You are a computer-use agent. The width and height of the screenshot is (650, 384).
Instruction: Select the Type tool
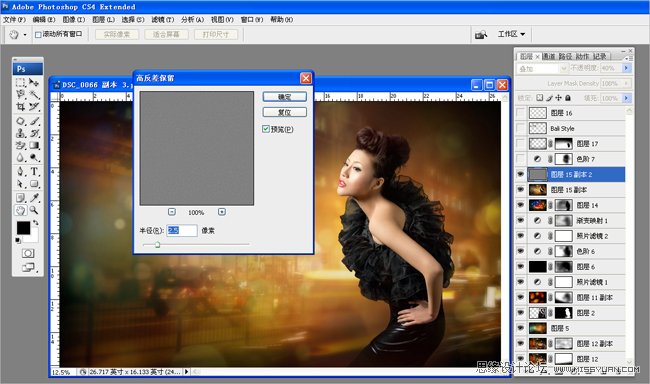coord(34,171)
